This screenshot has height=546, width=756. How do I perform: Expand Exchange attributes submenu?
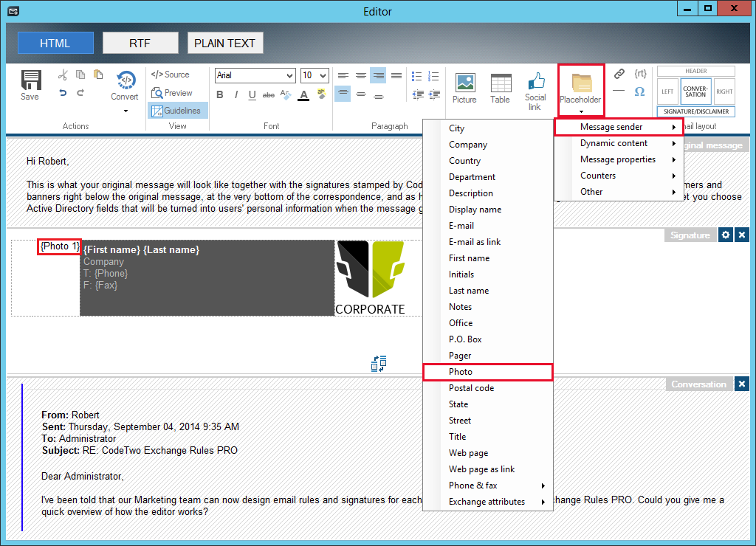click(488, 502)
